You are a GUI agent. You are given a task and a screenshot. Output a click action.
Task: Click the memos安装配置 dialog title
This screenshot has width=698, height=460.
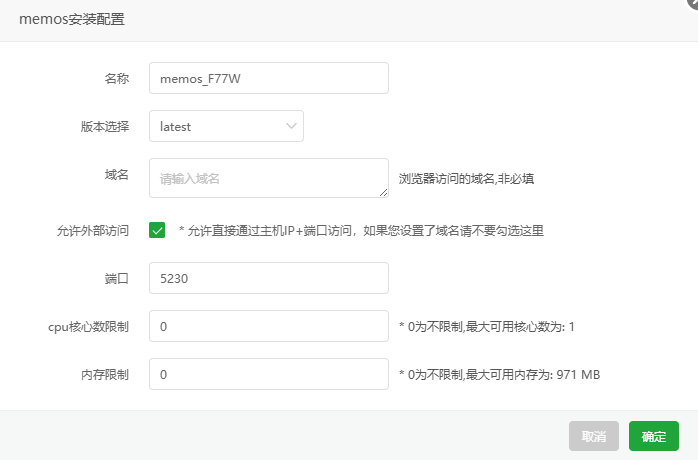pos(72,19)
